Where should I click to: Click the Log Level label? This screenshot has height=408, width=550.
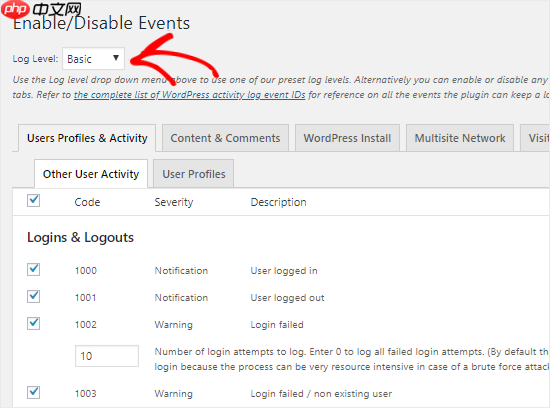coord(35,59)
